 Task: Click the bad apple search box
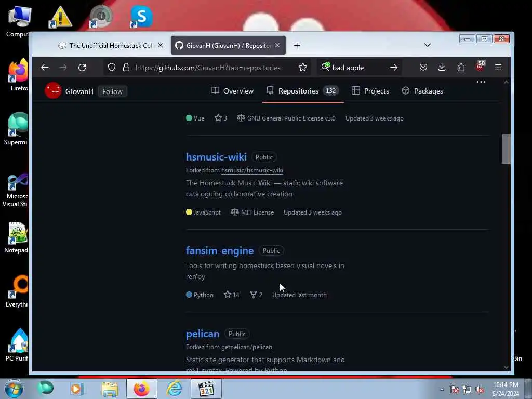point(358,68)
